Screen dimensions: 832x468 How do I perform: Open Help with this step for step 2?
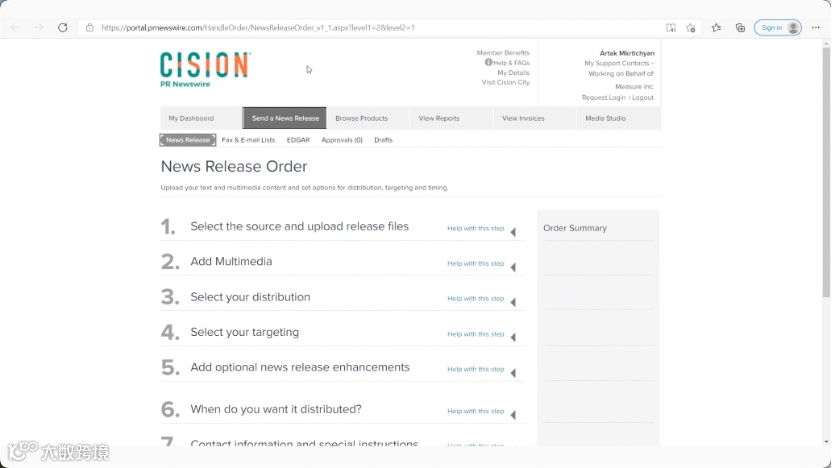point(475,263)
